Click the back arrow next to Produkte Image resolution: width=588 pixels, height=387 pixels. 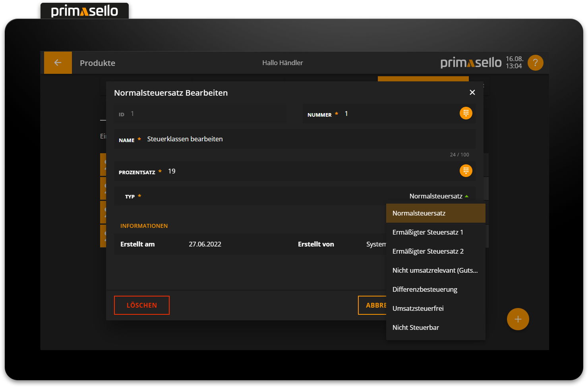(x=58, y=63)
